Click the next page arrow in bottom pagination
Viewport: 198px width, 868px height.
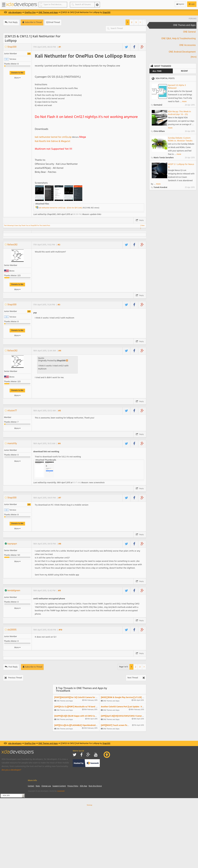[x=144, y=667]
